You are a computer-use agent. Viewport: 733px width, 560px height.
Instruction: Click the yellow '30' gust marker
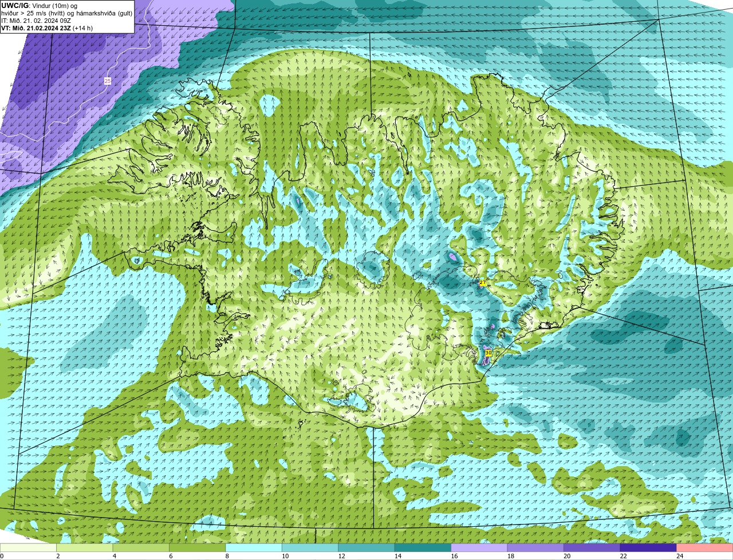pos(488,353)
